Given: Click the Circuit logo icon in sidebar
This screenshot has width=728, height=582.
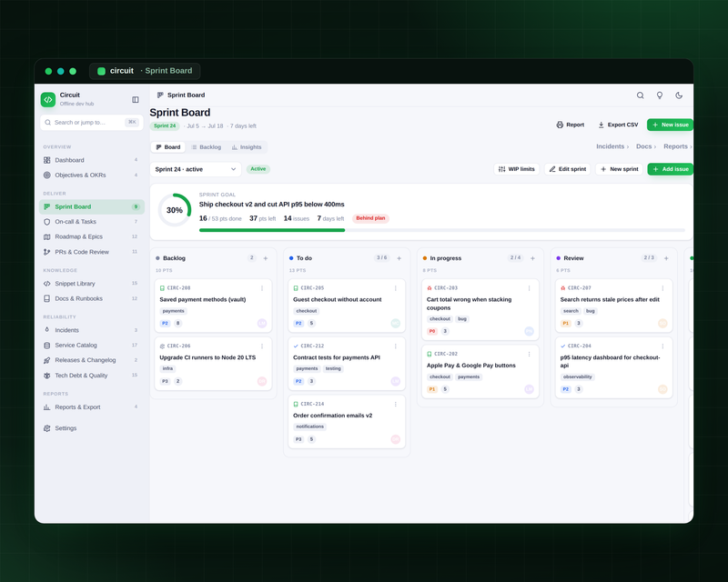Looking at the screenshot, I should [48, 99].
